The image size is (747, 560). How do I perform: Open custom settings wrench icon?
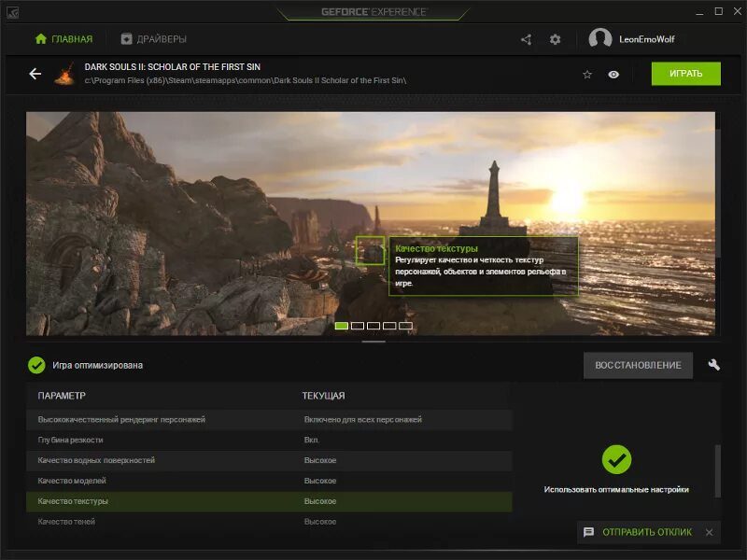click(713, 365)
